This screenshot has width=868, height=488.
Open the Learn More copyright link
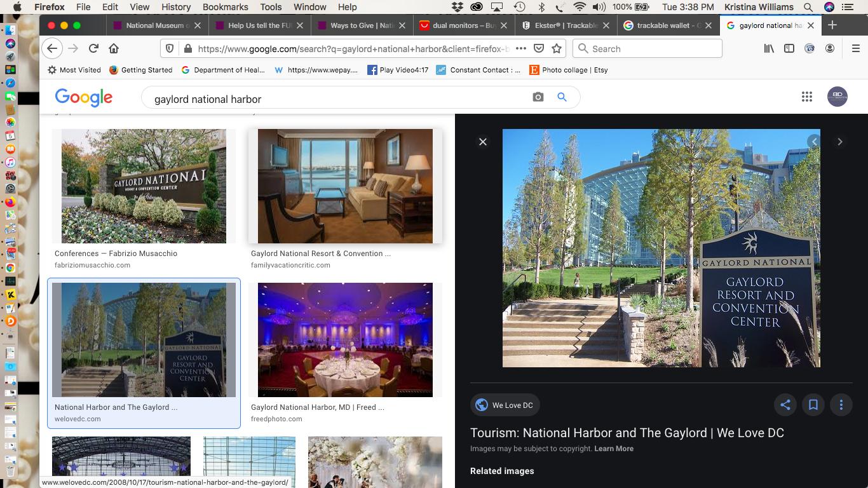point(614,449)
